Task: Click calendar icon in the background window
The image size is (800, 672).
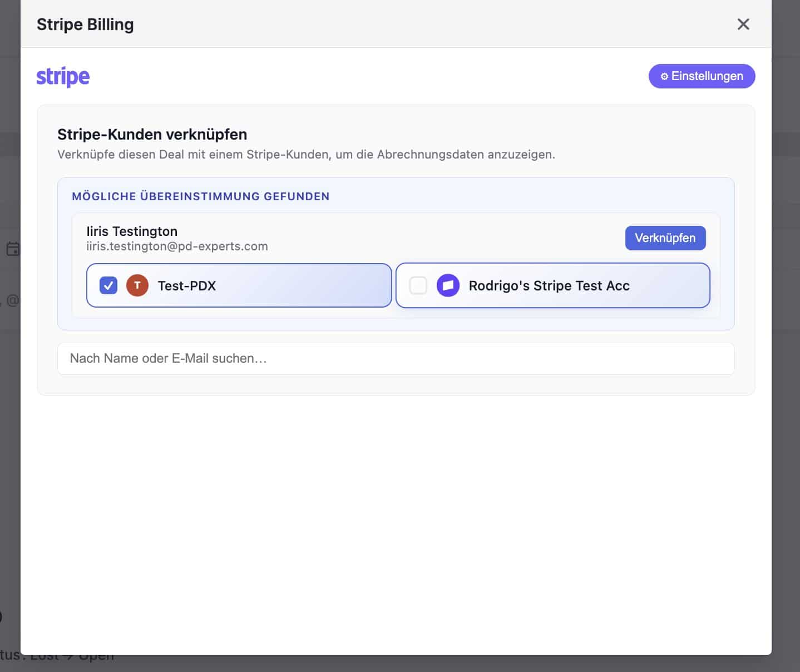Action: [13, 249]
